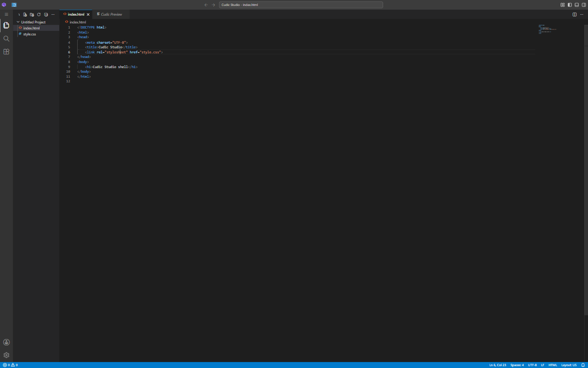The width and height of the screenshot is (588, 368).
Task: Change keyboard layout via Layout: US
Action: 569,365
